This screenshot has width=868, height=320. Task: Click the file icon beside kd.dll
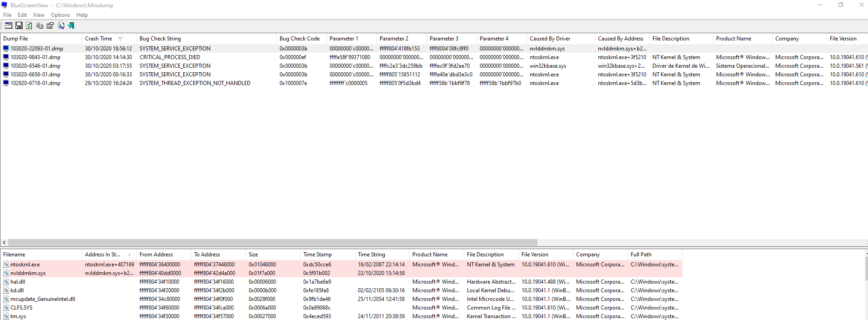coord(6,290)
